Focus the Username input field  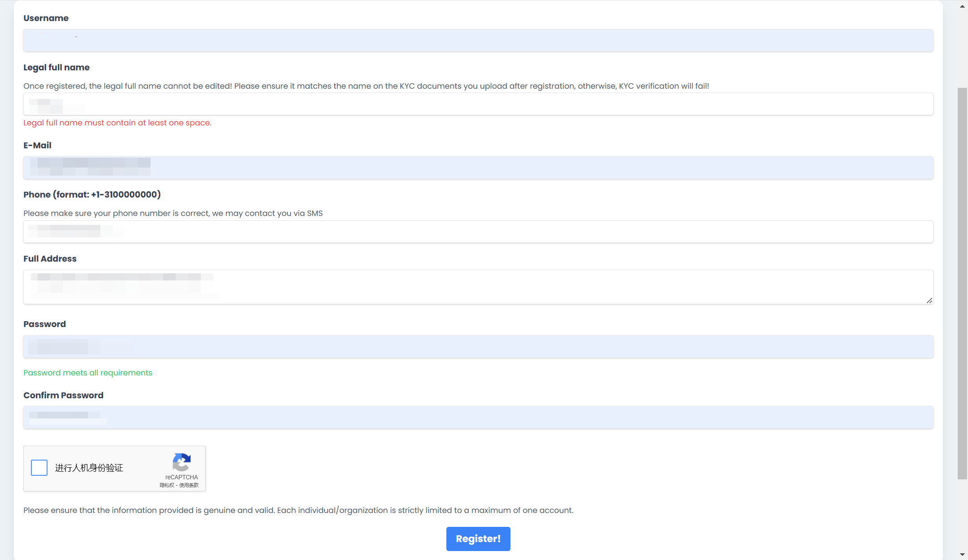(x=478, y=40)
